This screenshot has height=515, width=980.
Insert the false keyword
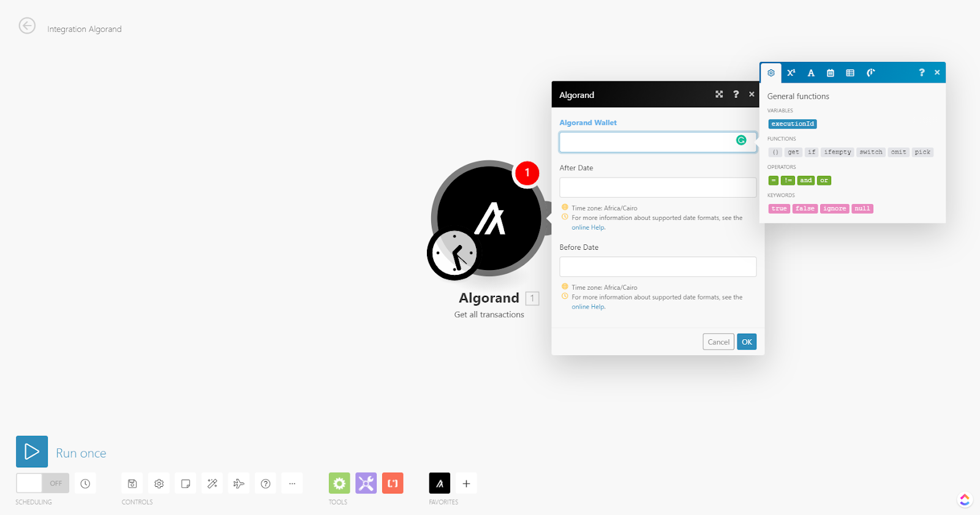coord(805,208)
